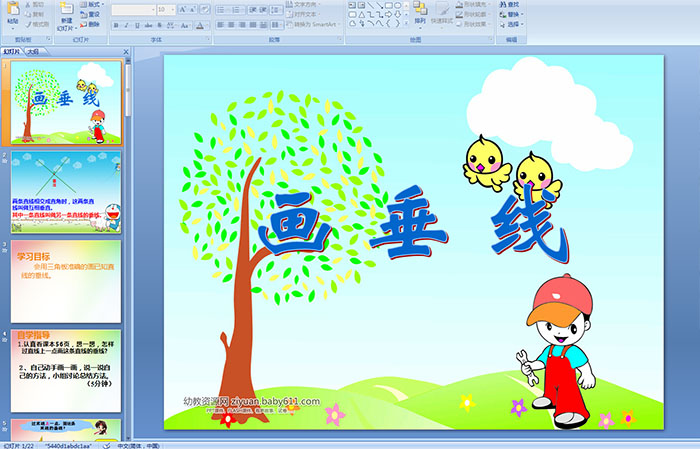Screen dimensions: 700x449
Task: Toggle Text Shadow (S) formatting
Action: point(159,25)
